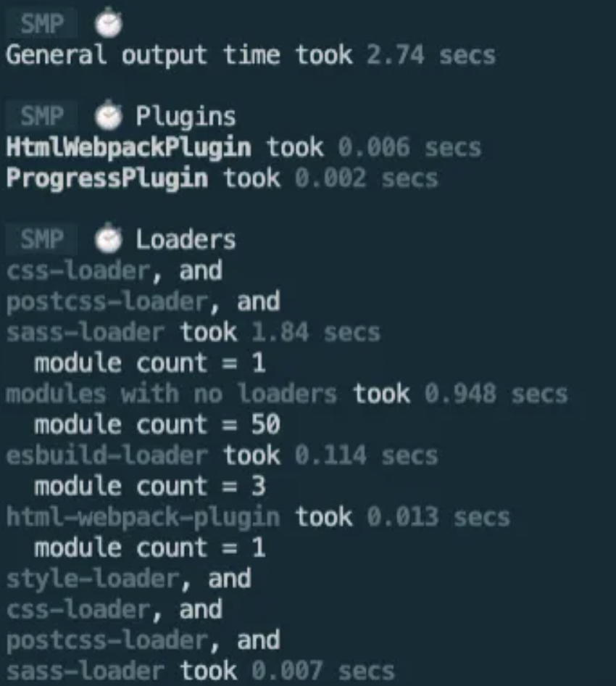Click the 0.948 secs timing value
Viewport: 616px width, 686px height.
[x=496, y=394]
